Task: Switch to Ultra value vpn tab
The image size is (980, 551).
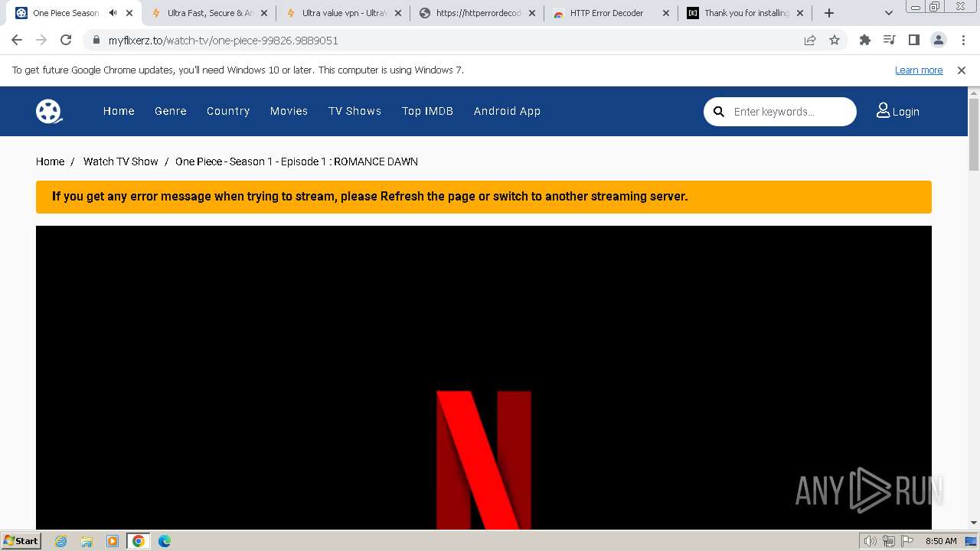Action: coord(343,13)
